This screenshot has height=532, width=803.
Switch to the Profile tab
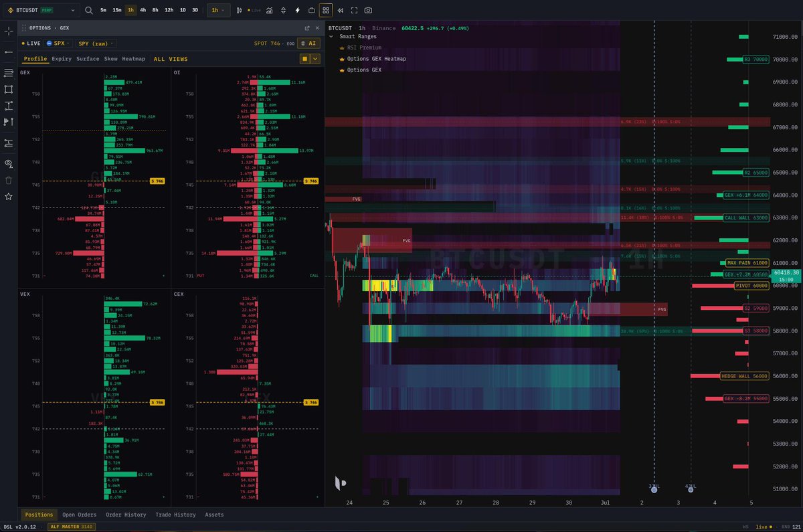pyautogui.click(x=35, y=59)
